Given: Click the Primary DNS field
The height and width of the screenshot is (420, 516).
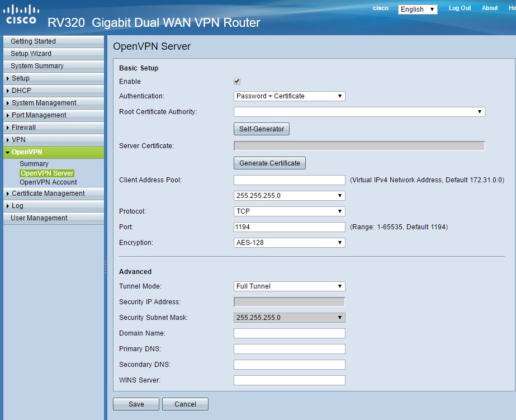Looking at the screenshot, I should tap(289, 349).
